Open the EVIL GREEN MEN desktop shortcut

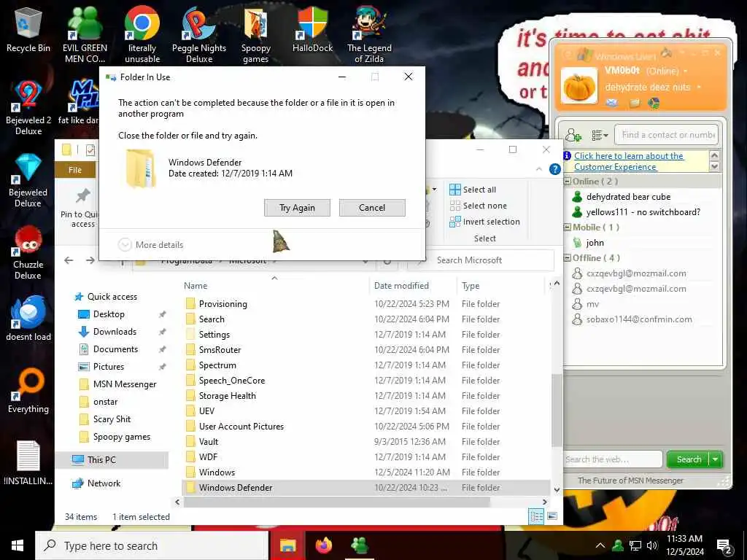[x=85, y=35]
